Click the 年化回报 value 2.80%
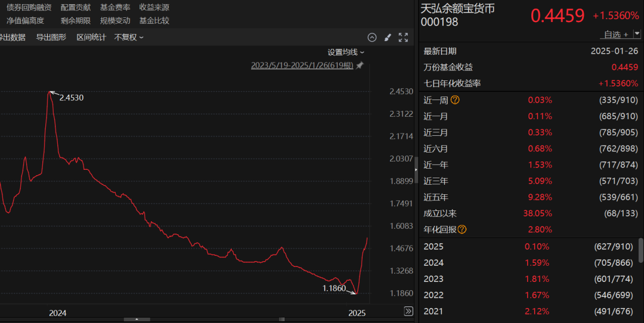 click(x=540, y=229)
